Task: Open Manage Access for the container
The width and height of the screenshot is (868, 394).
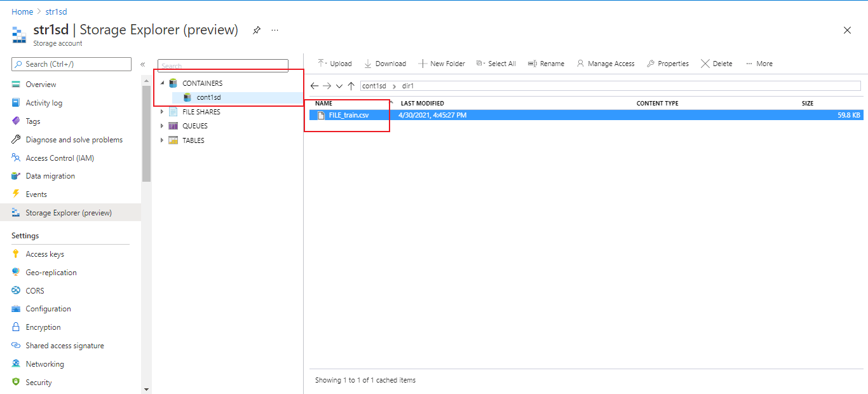Action: coord(605,63)
